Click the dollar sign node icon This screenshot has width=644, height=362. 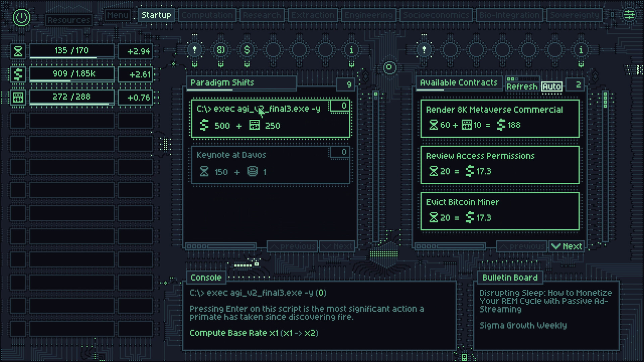pos(247,50)
